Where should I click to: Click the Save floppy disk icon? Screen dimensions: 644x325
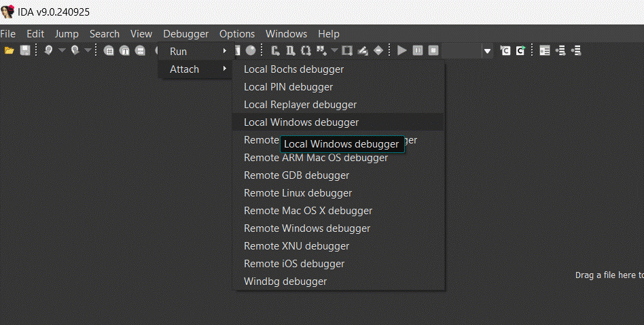tap(25, 50)
